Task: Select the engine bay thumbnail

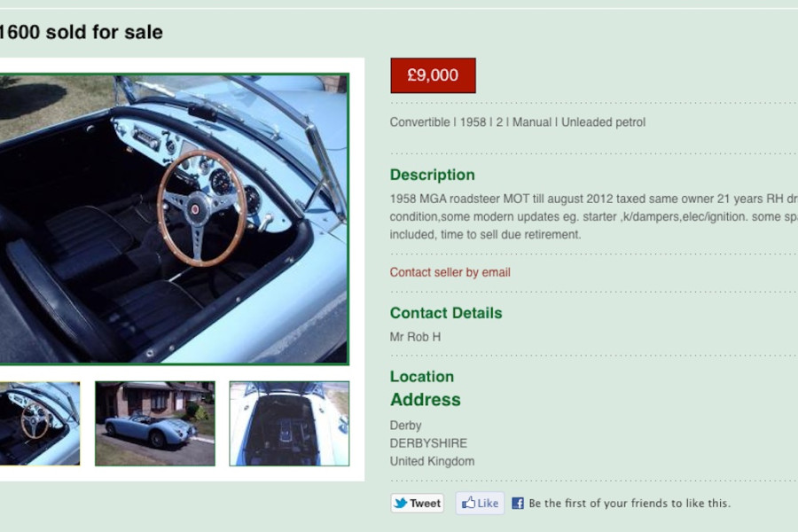Action: [x=289, y=424]
